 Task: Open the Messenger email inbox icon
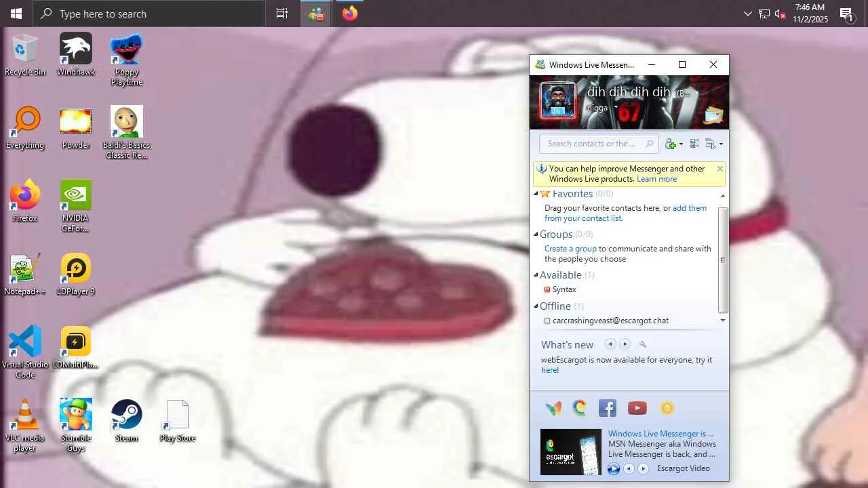[713, 115]
